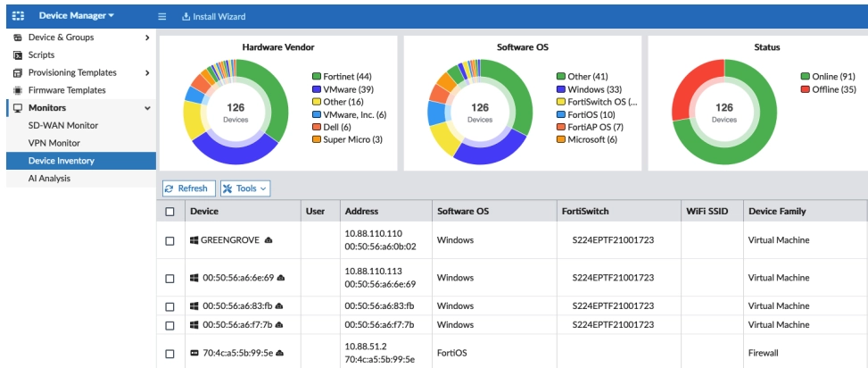Screen dimensions: 868x368
Task: Check the 70:4c:a5:5b:99:5e row checkbox
Action: pyautogui.click(x=170, y=354)
